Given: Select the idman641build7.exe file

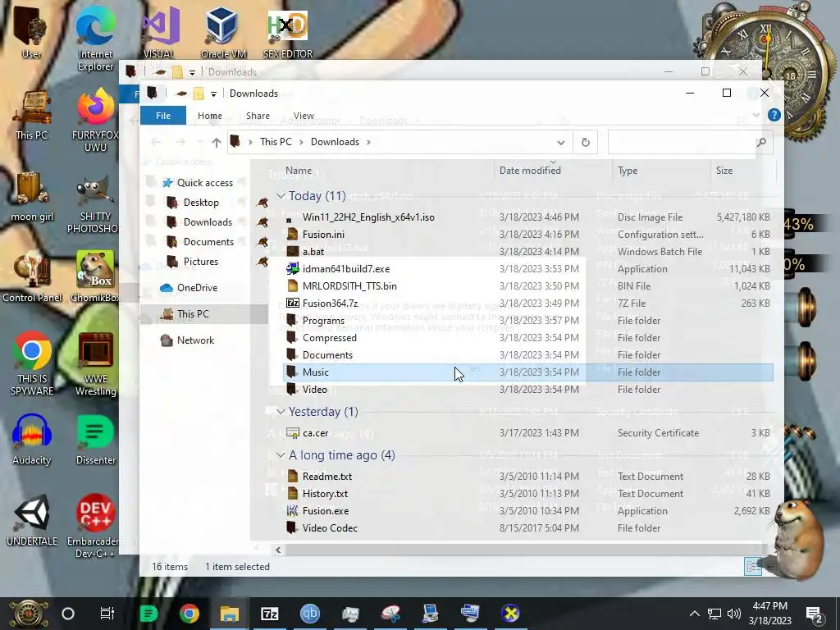Looking at the screenshot, I should click(527, 269).
